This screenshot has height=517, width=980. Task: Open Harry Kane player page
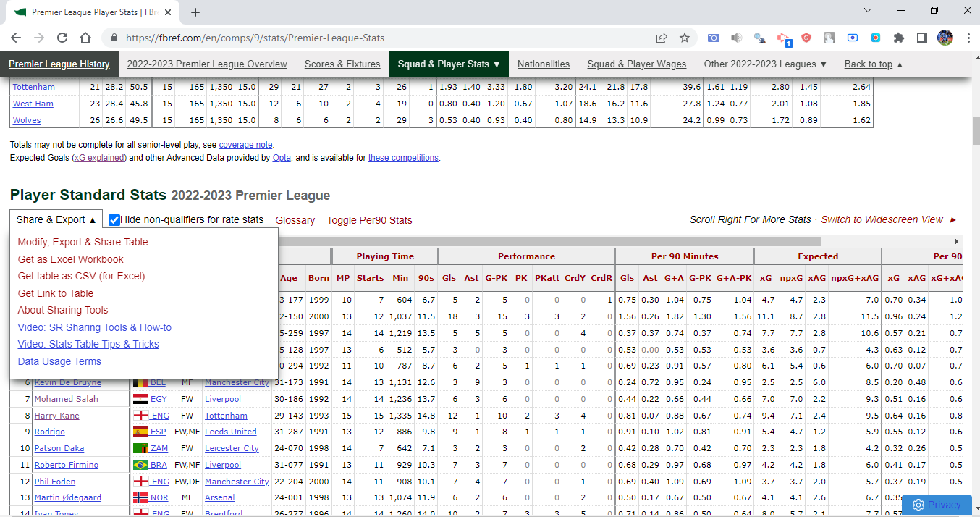(56, 416)
